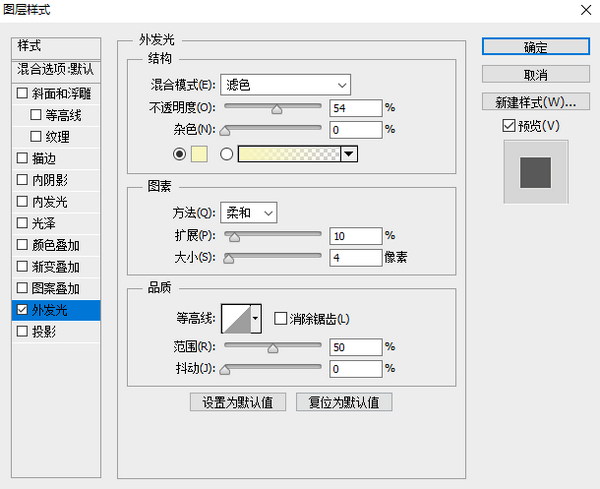The image size is (600, 489).
Task: Enable the 消除锯齿 checkbox
Action: click(x=281, y=319)
